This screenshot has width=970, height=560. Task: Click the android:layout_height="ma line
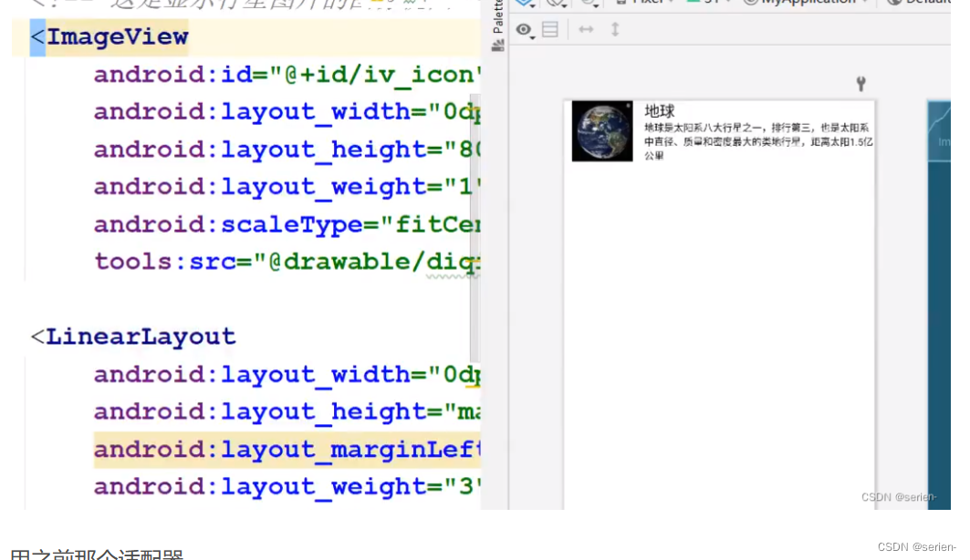tap(287, 411)
